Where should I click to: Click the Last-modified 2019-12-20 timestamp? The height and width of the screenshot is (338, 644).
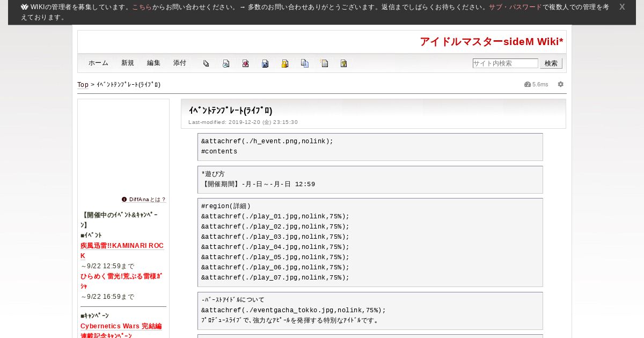pos(243,122)
